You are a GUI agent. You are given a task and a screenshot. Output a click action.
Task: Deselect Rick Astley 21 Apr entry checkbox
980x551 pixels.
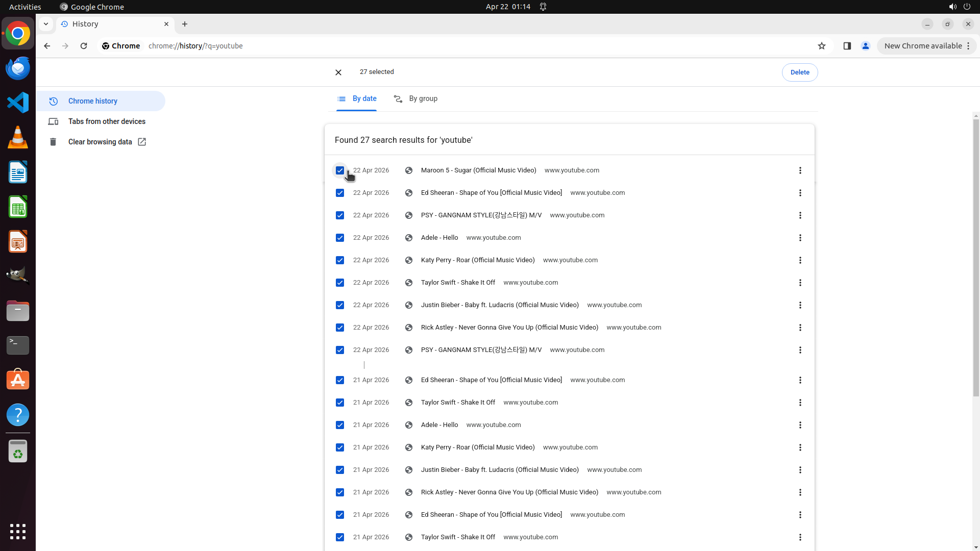(x=340, y=492)
